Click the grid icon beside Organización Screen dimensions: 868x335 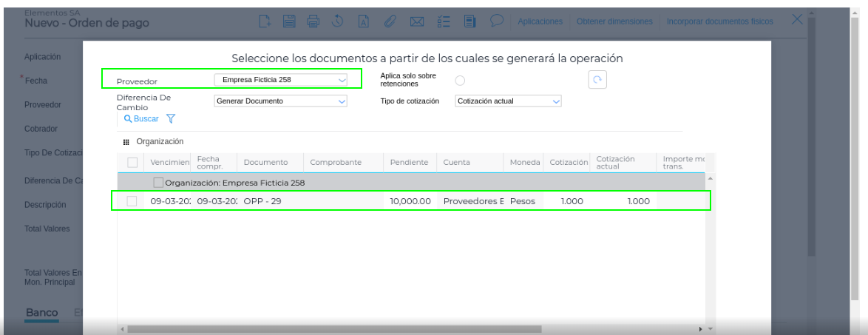(126, 142)
